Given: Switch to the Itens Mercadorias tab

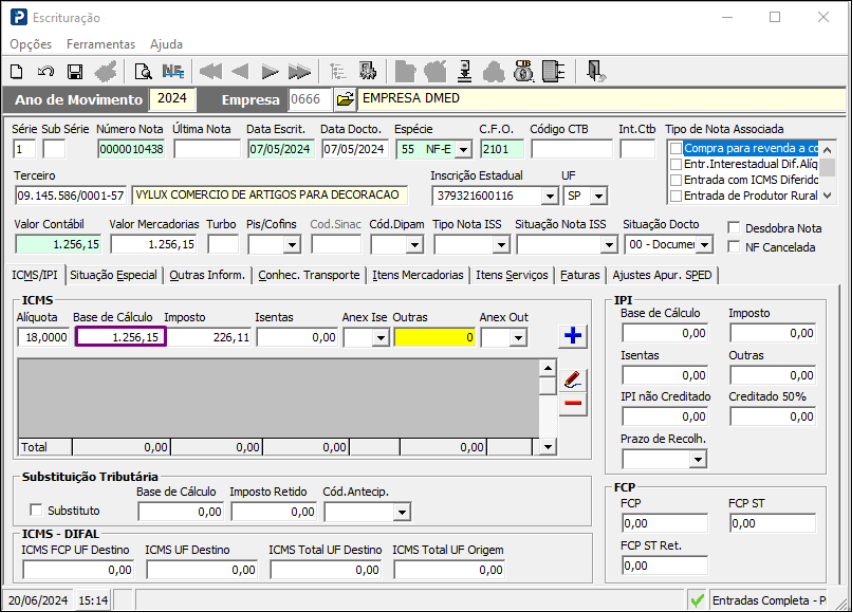Looking at the screenshot, I should point(417,275).
